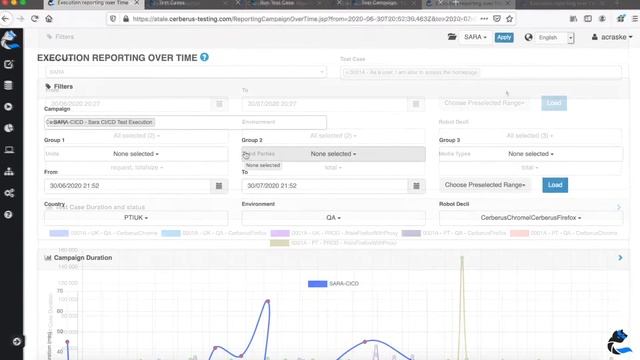This screenshot has width=640, height=360.
Task: Click browser back arrow
Action: (5, 19)
